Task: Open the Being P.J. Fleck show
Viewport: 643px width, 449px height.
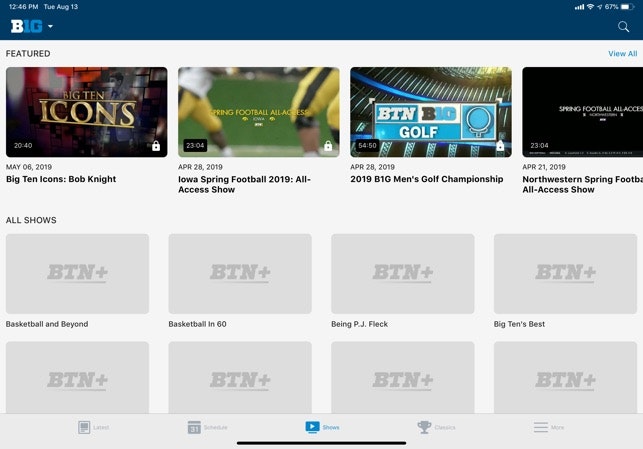Action: point(402,274)
